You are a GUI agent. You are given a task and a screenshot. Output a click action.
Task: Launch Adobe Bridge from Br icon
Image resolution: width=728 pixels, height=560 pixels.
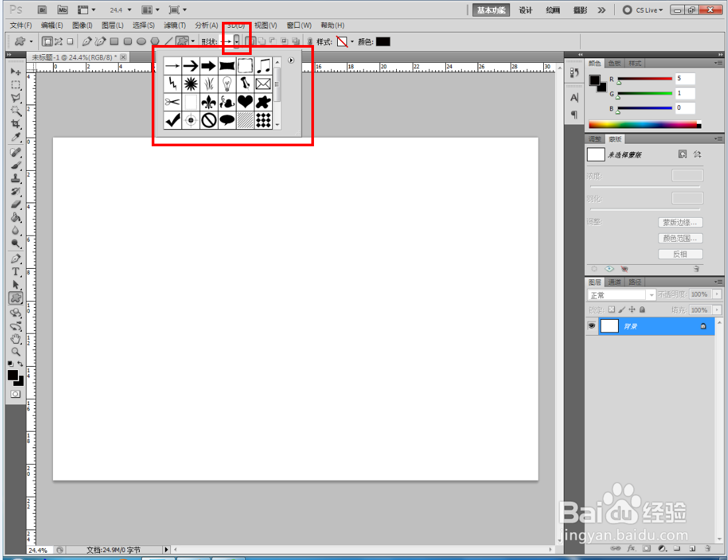42,10
